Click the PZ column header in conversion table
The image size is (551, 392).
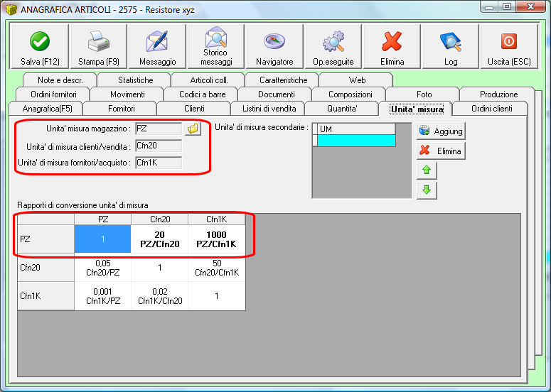click(102, 219)
